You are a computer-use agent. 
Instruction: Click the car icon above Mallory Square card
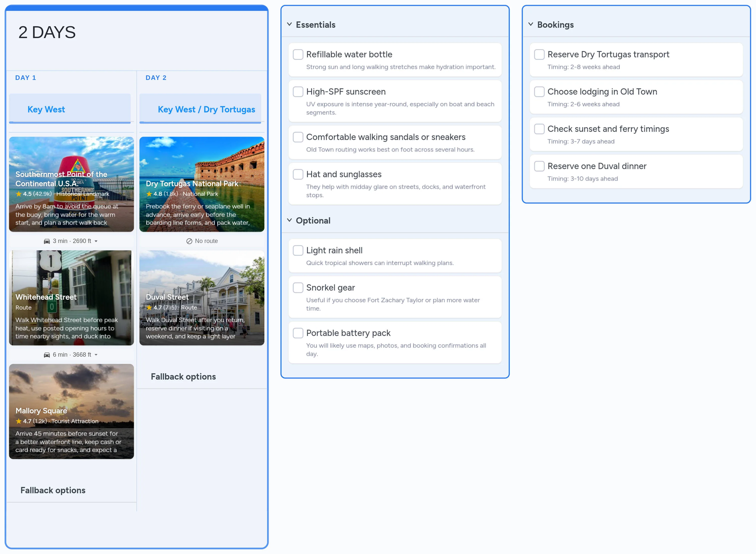click(x=47, y=354)
